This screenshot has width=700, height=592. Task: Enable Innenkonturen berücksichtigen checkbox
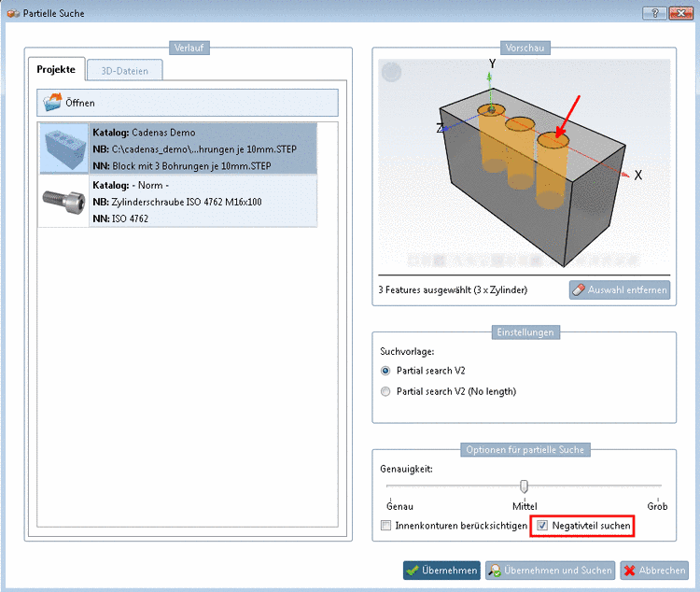tap(386, 527)
